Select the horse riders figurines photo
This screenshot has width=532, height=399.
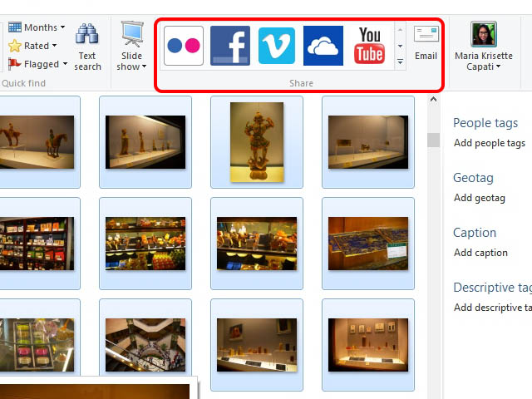[x=37, y=142]
